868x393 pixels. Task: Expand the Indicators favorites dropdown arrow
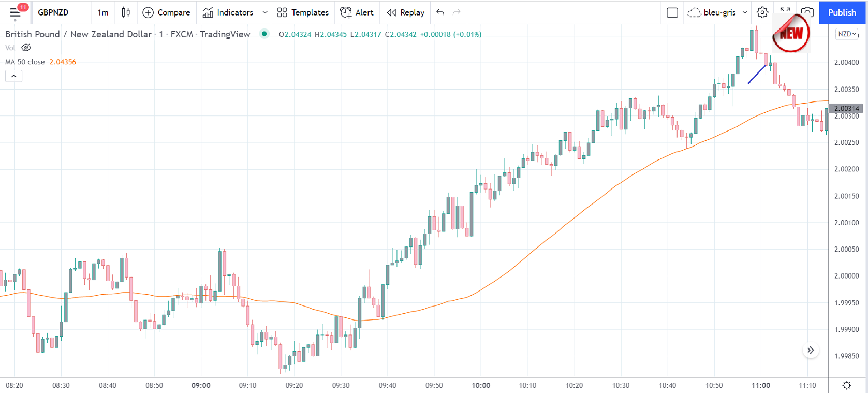[265, 12]
